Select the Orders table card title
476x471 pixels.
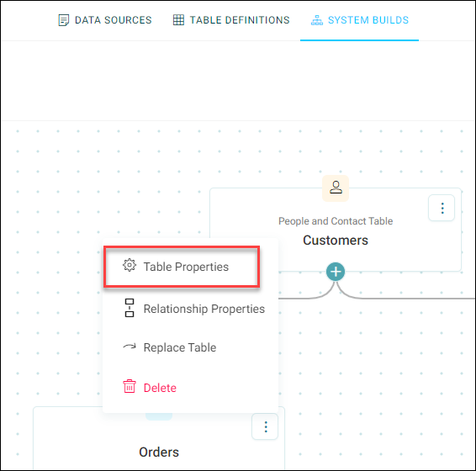pyautogui.click(x=159, y=452)
